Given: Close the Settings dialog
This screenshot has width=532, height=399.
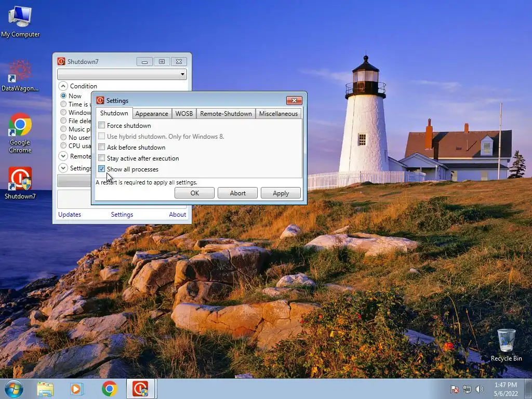Looking at the screenshot, I should 294,100.
